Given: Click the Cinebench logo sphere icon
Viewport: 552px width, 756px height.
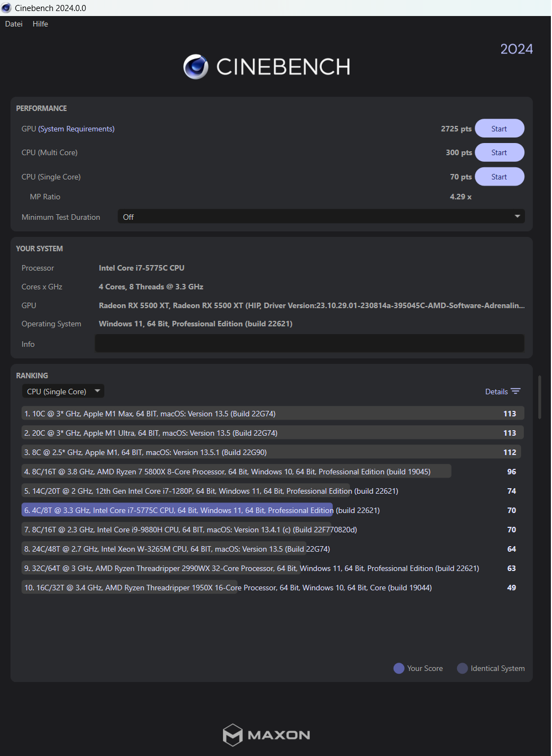Looking at the screenshot, I should 196,67.
